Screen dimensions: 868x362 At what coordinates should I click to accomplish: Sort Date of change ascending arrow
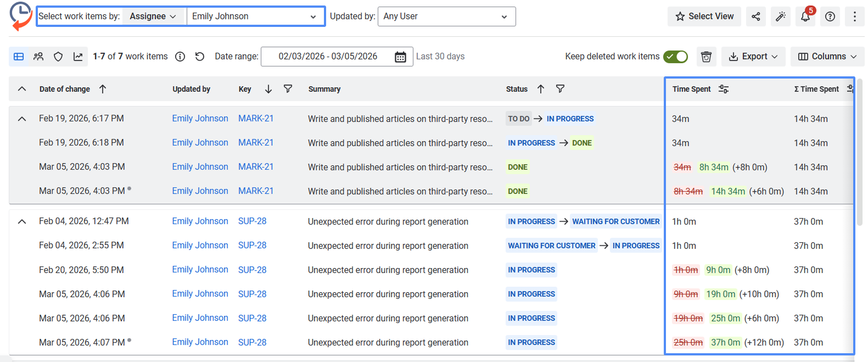(x=103, y=89)
